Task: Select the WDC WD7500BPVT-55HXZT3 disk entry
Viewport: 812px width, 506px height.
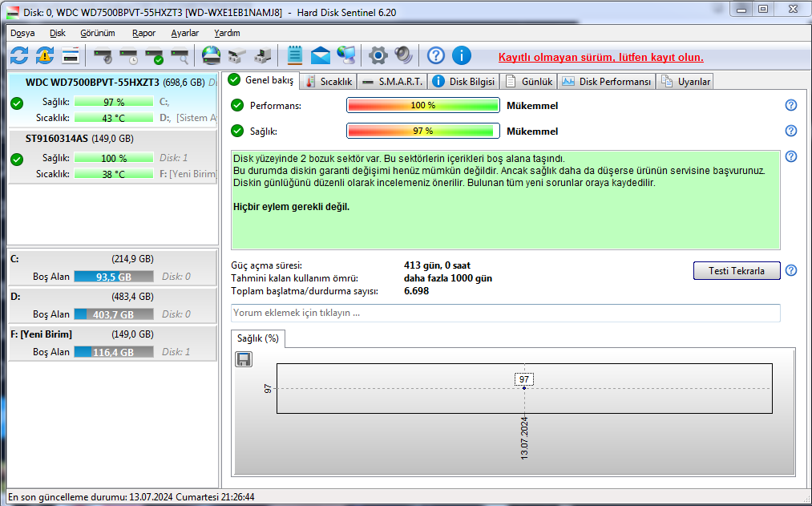Action: [112, 100]
